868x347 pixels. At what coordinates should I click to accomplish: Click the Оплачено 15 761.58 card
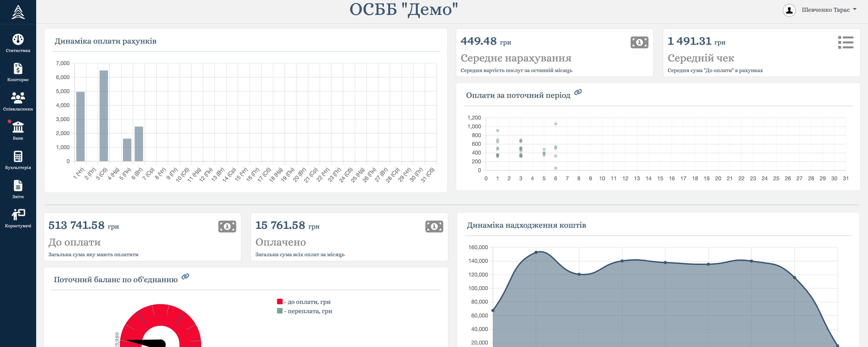pyautogui.click(x=349, y=237)
